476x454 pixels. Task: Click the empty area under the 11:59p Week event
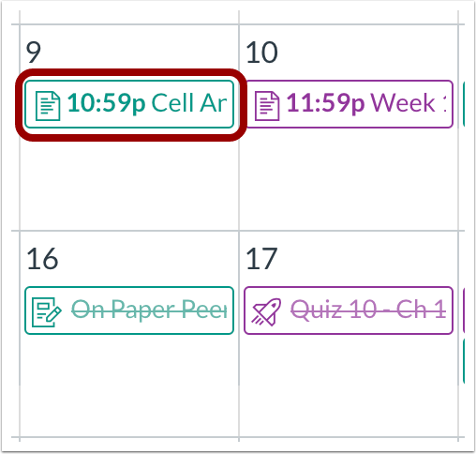[349, 180]
